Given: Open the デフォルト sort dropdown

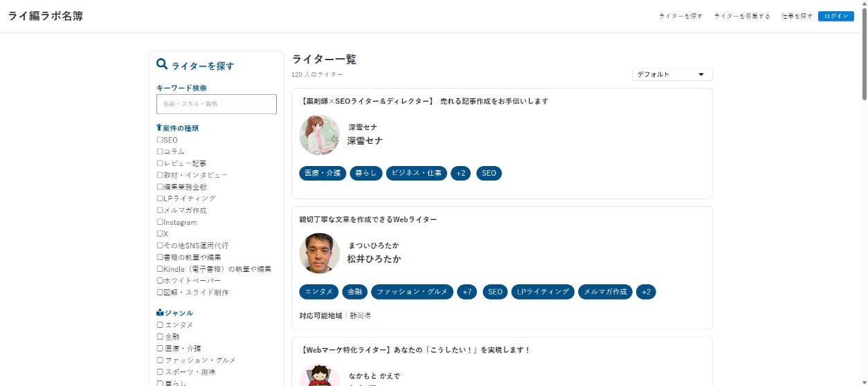Looking at the screenshot, I should click(672, 74).
